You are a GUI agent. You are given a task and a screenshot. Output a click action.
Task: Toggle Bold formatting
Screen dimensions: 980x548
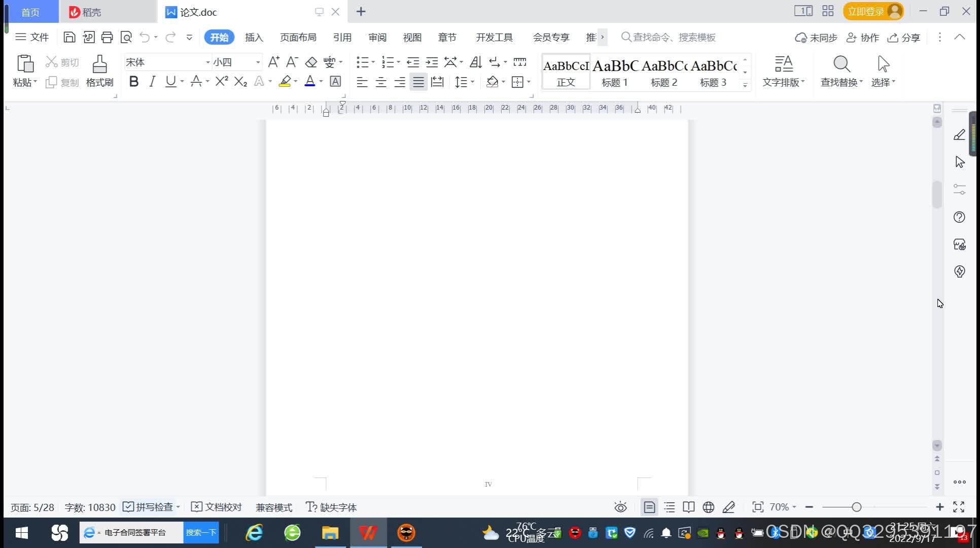point(134,81)
